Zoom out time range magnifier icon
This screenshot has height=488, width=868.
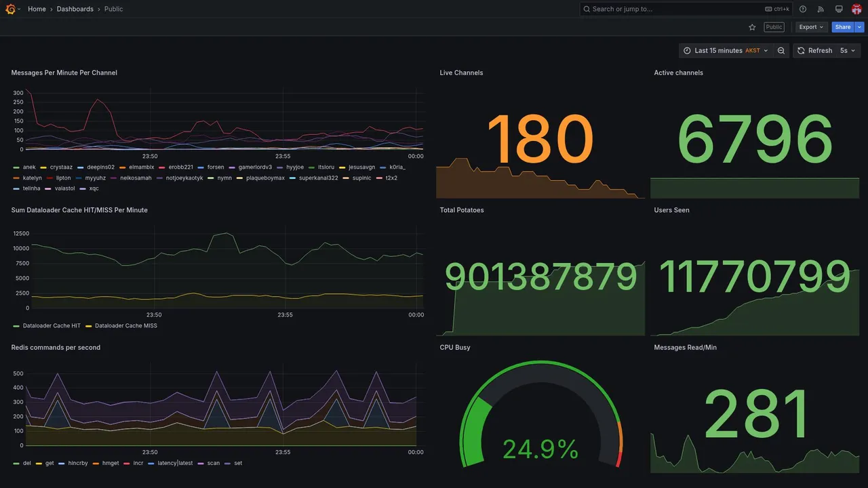pos(781,51)
